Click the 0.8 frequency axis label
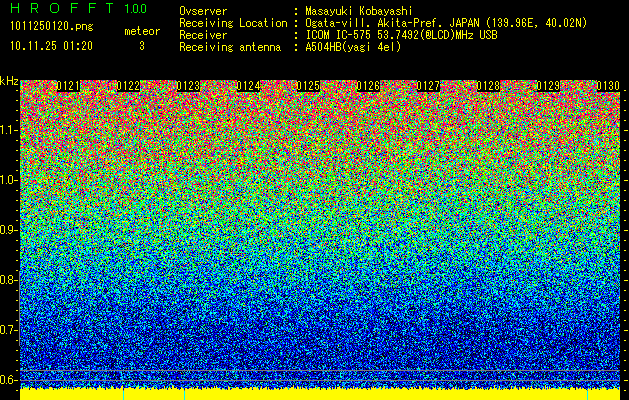Screen dimensions: 629x400 click(8, 280)
